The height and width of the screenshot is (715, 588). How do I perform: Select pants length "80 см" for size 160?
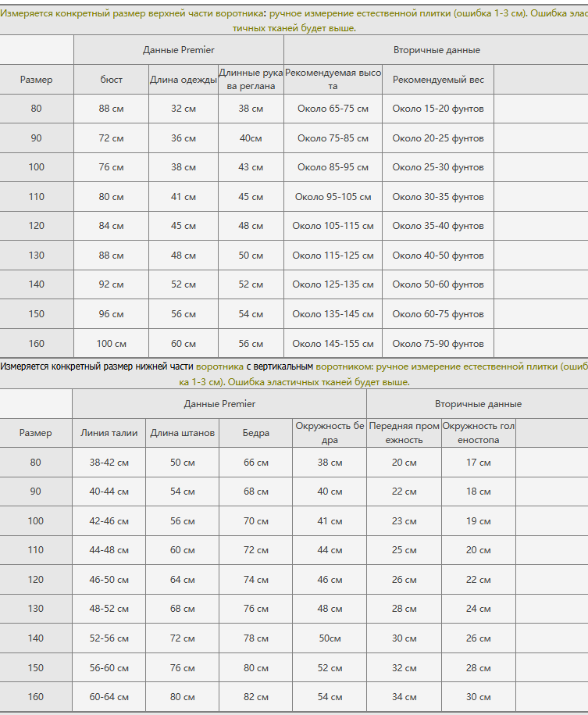coord(182,697)
